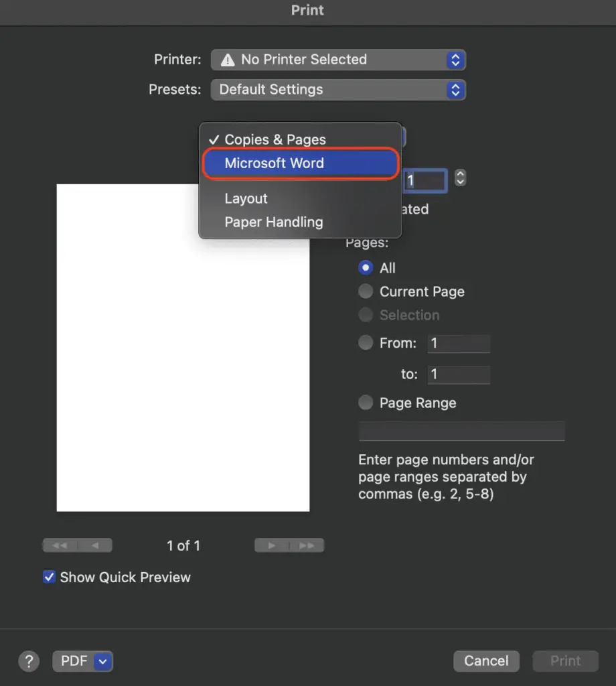The width and height of the screenshot is (616, 686).
Task: Click the 'to' page number field
Action: 459,374
